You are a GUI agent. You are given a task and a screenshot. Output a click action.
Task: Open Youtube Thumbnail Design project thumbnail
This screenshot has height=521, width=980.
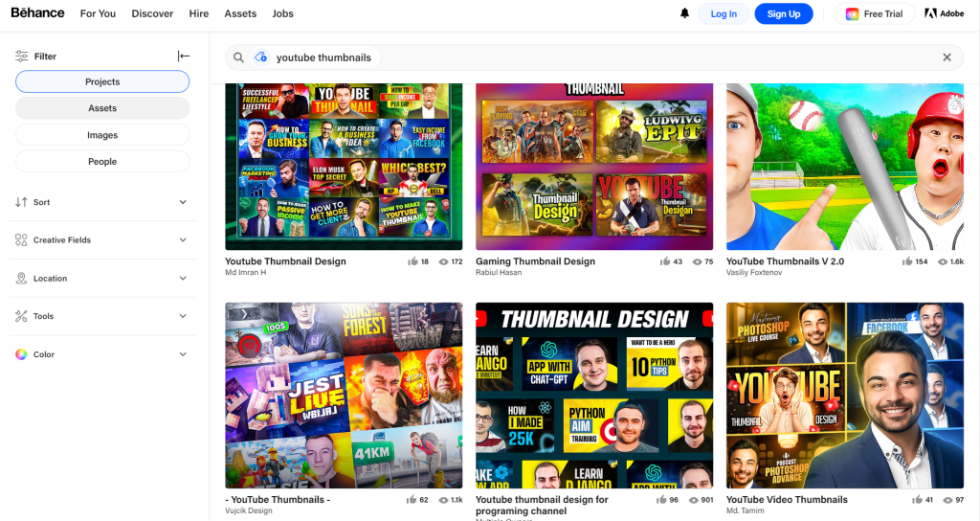coord(344,167)
